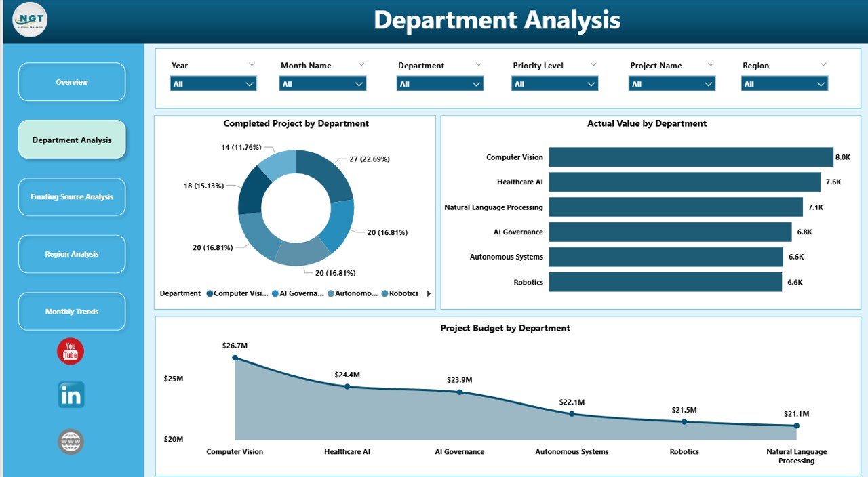Open the LinkedIn profile icon
This screenshot has width=868, height=477.
tap(71, 395)
